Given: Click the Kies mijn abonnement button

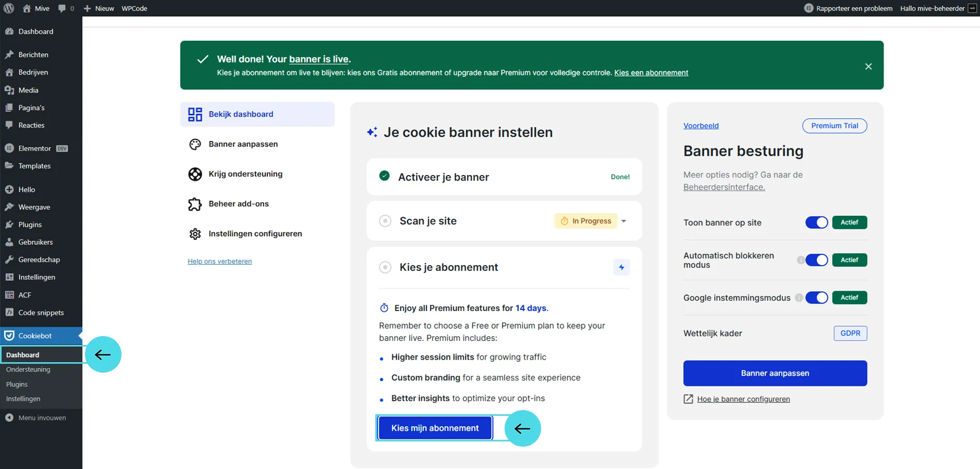Looking at the screenshot, I should (435, 428).
